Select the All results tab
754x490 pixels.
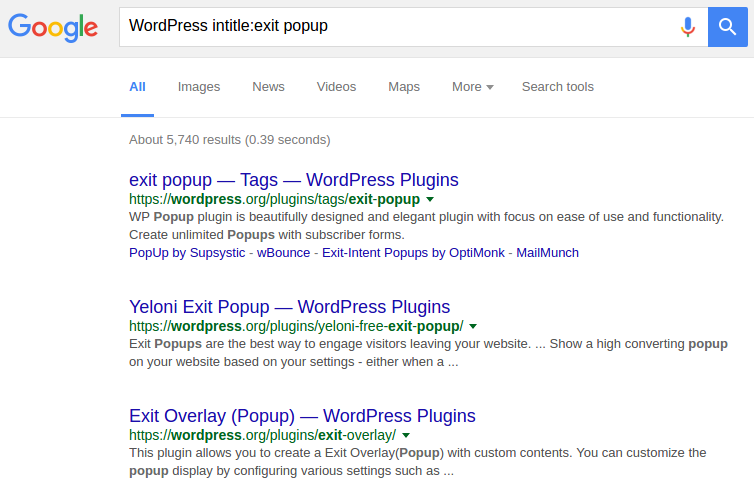138,87
